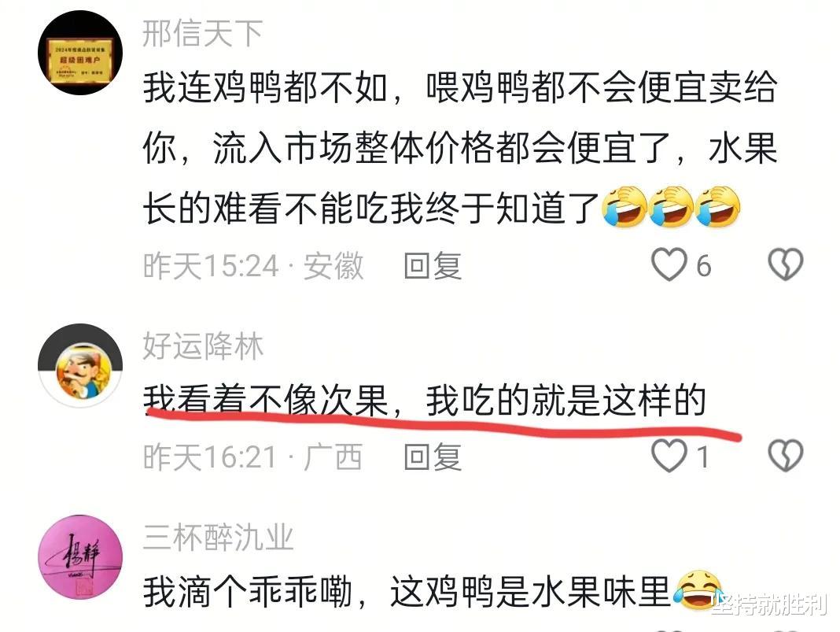The image size is (840, 632).
Task: Open 好运降林's cartoon avatar
Action: coord(80,366)
